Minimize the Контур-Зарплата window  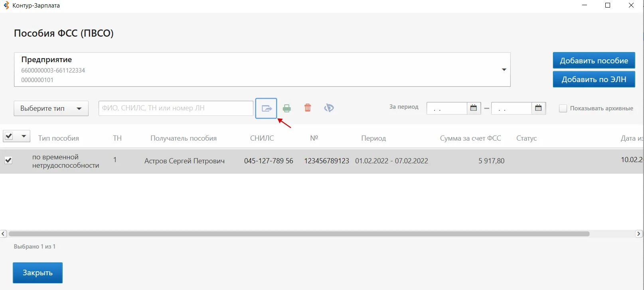pyautogui.click(x=585, y=6)
